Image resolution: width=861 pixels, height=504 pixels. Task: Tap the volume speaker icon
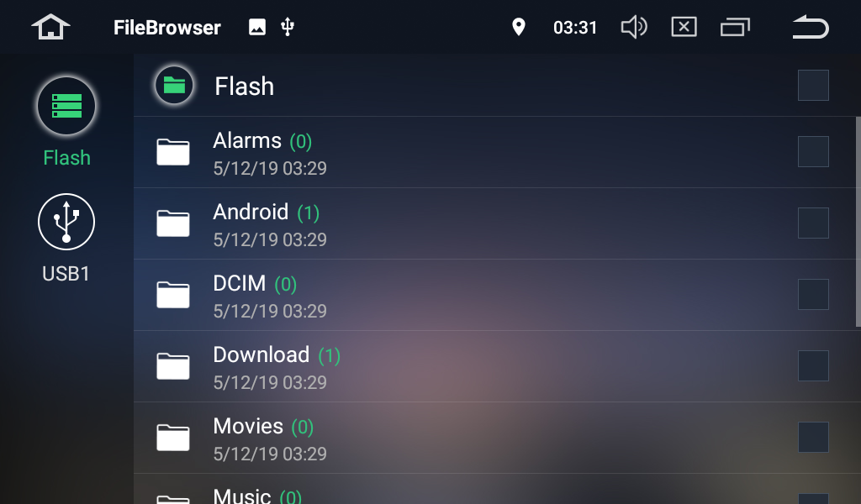tap(634, 27)
